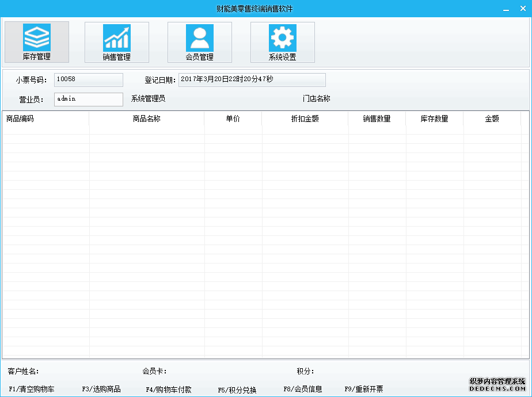Click the 商品编码 column header
Image resolution: width=532 pixels, height=397 pixels.
coord(46,119)
